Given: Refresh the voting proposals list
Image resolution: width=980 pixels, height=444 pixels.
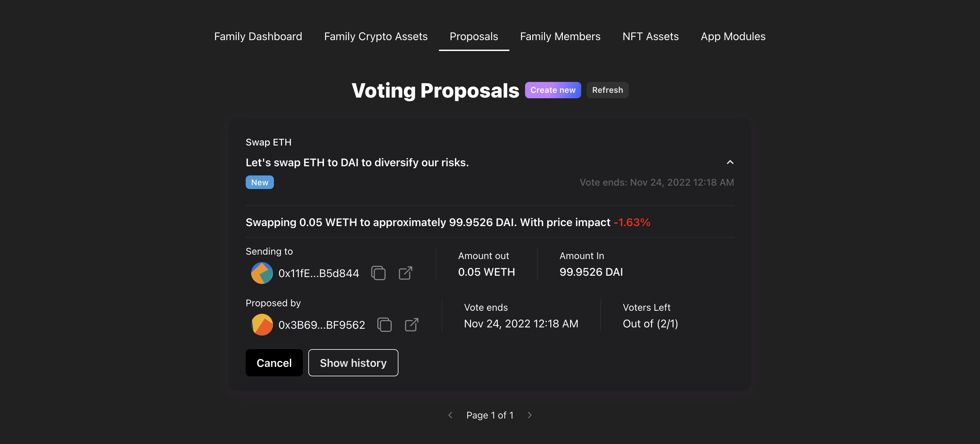Looking at the screenshot, I should point(607,90).
